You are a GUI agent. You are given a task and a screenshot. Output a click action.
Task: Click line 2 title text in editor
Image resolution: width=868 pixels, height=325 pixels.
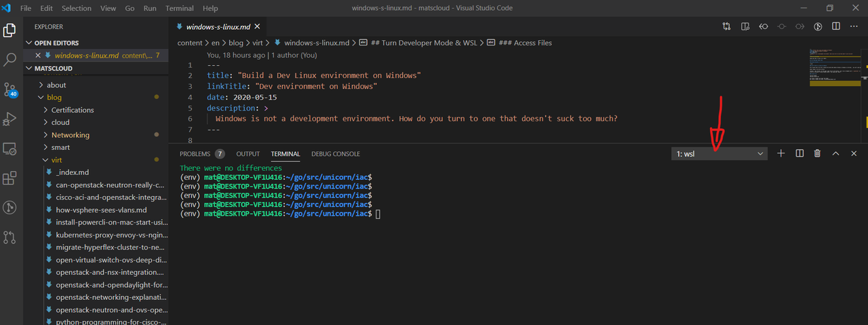(314, 75)
